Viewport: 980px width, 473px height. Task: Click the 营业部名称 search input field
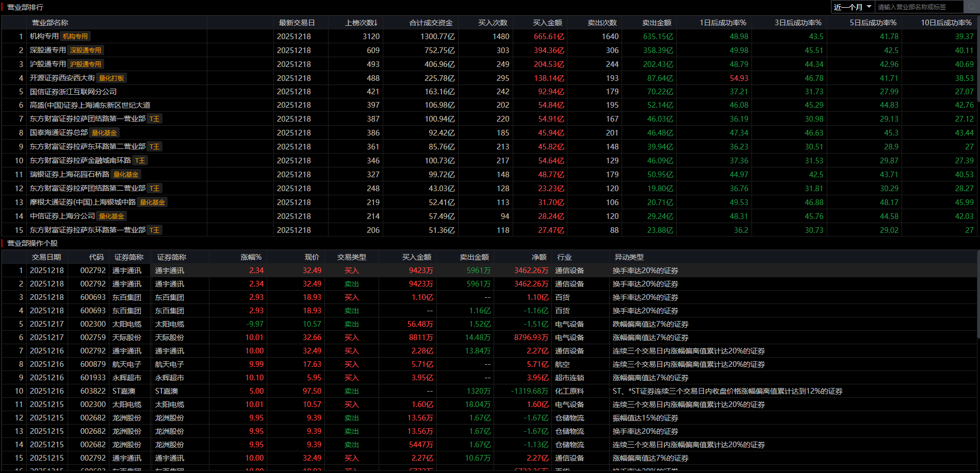pos(918,7)
